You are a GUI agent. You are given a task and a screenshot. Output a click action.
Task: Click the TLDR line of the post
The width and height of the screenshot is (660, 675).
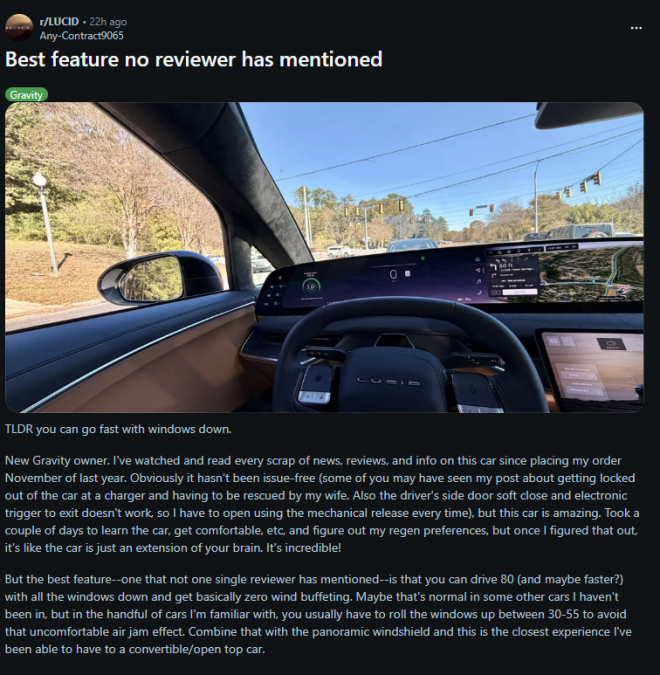[x=118, y=429]
